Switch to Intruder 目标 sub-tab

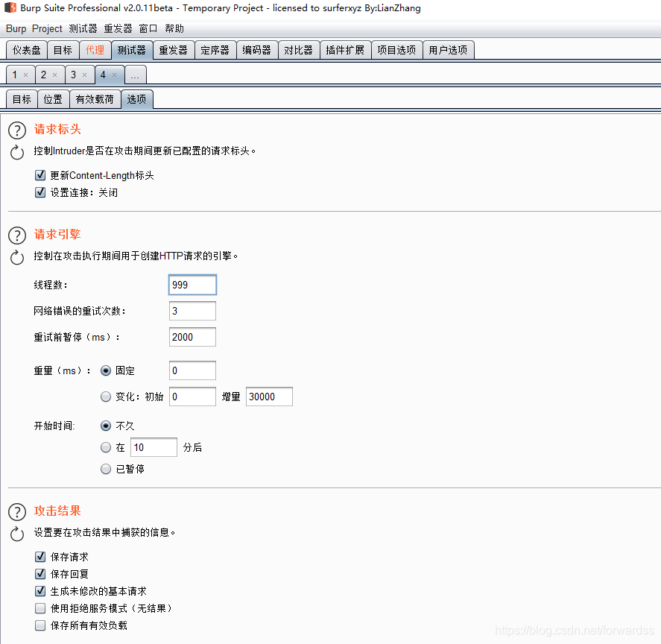22,99
